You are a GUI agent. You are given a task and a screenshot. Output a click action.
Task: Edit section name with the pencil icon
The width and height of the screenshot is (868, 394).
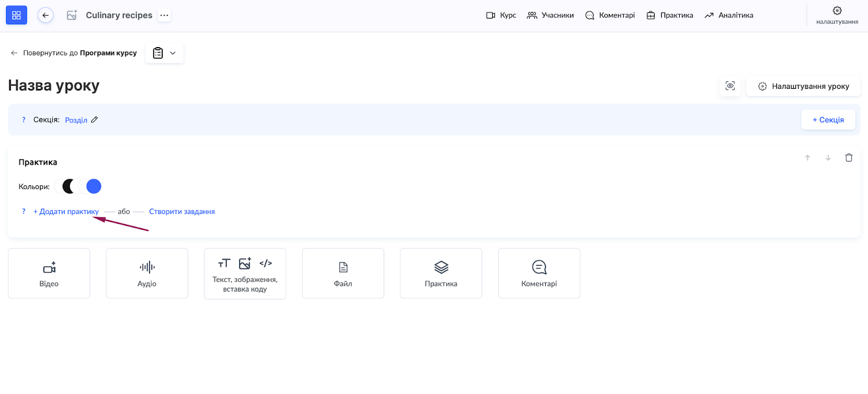[94, 120]
